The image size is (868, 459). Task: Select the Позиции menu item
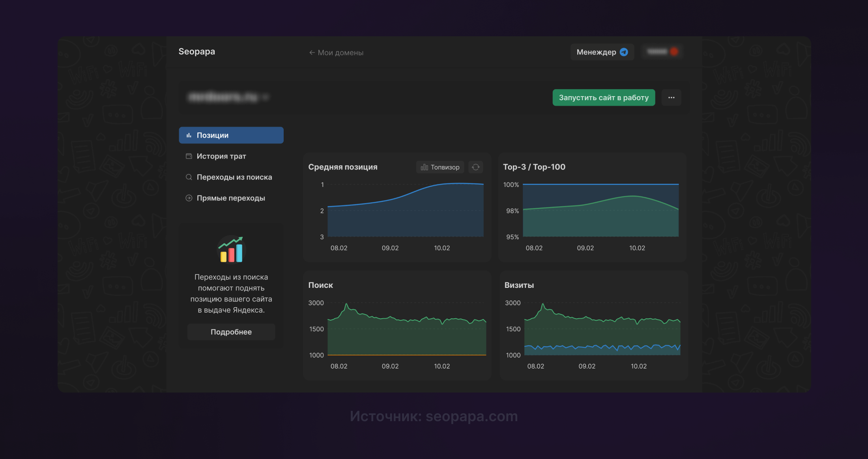point(231,135)
